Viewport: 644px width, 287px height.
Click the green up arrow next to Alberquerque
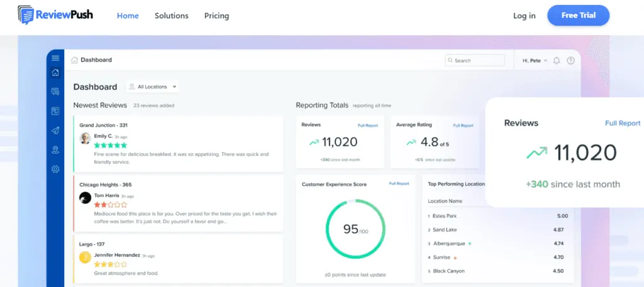click(x=470, y=244)
